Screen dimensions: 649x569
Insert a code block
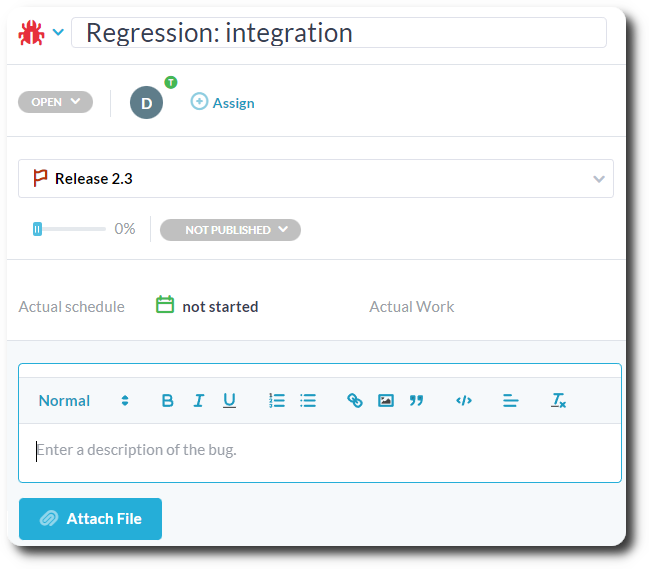464,401
